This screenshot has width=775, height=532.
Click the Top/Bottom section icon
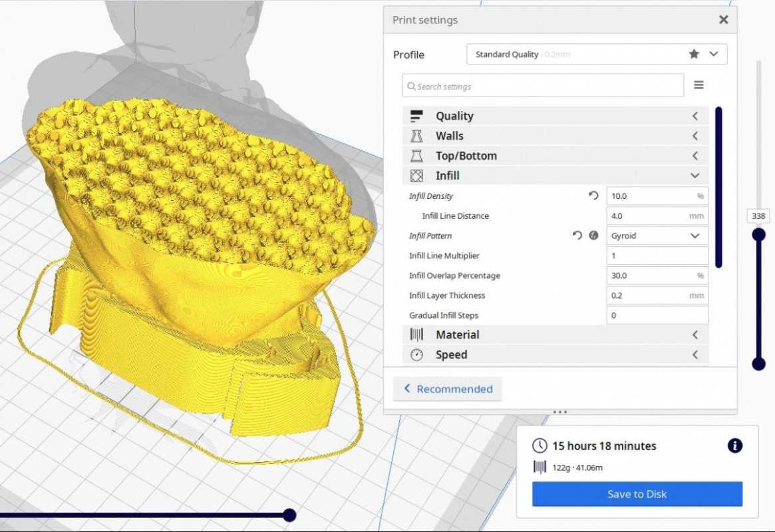coord(416,156)
